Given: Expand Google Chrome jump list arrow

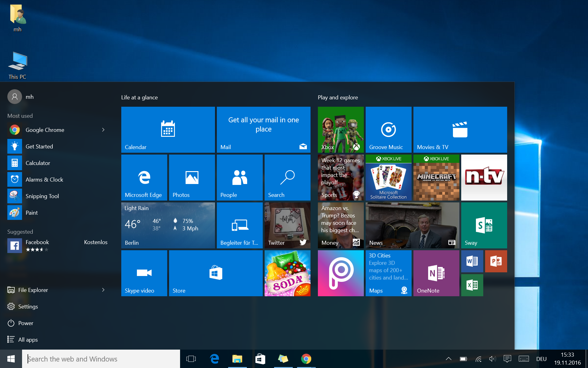Looking at the screenshot, I should coord(103,130).
